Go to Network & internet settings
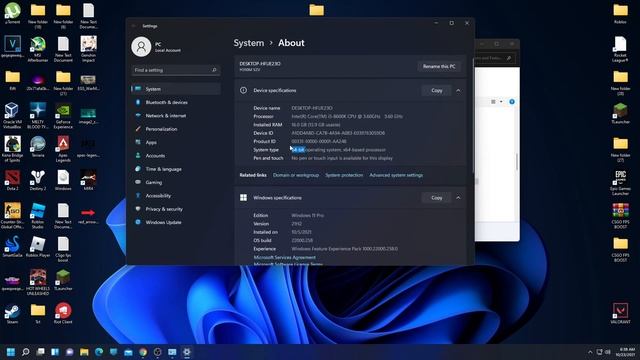640x360 pixels. click(x=176, y=116)
